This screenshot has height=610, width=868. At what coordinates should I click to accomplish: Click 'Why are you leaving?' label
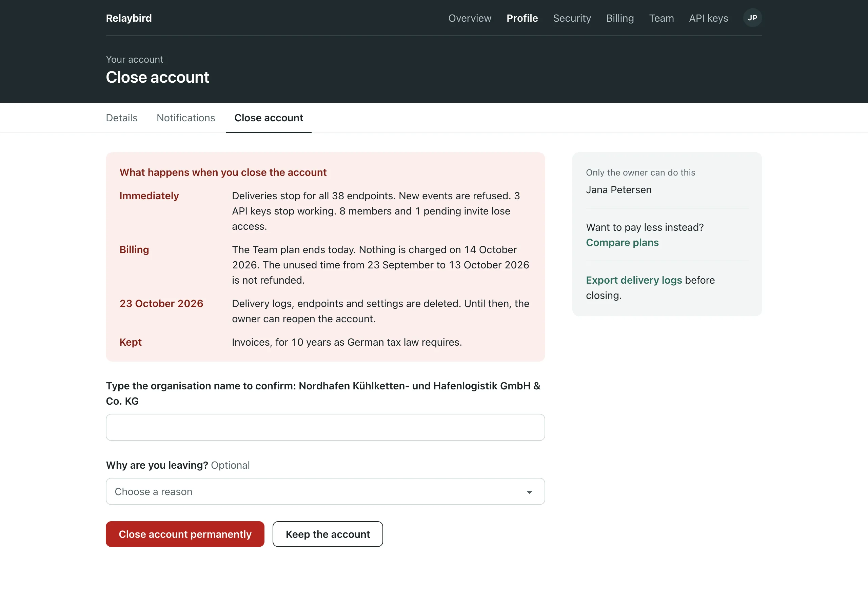(x=157, y=465)
